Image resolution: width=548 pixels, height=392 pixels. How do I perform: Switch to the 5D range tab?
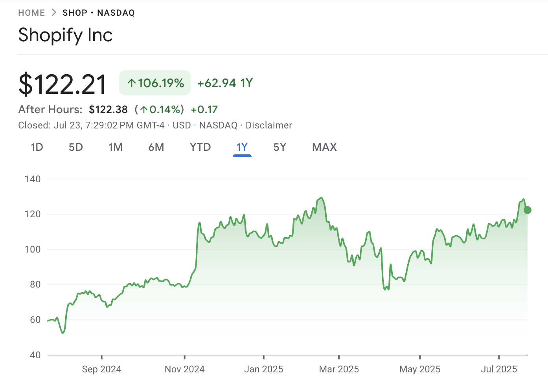[76, 147]
